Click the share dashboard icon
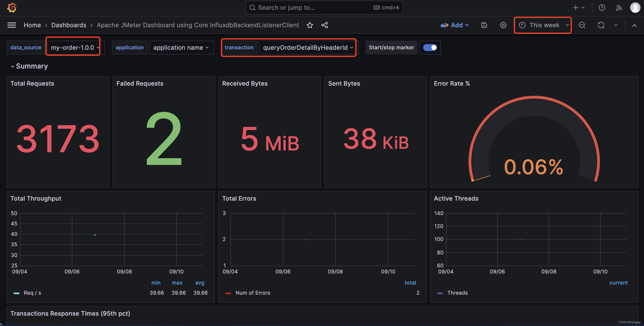The height and width of the screenshot is (326, 644). click(325, 25)
